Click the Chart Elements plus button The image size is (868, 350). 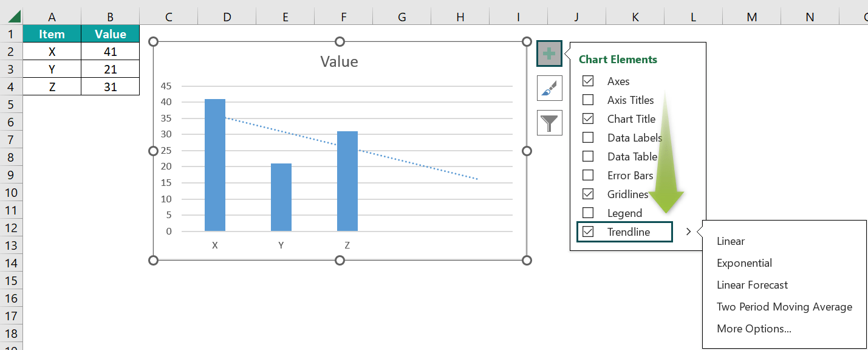[549, 53]
